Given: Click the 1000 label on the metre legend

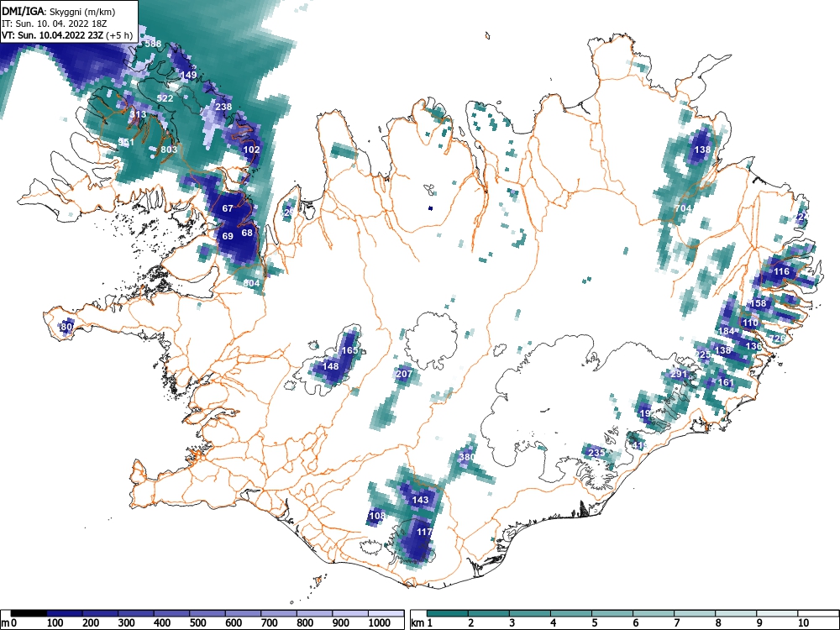Looking at the screenshot, I should click(x=380, y=623).
